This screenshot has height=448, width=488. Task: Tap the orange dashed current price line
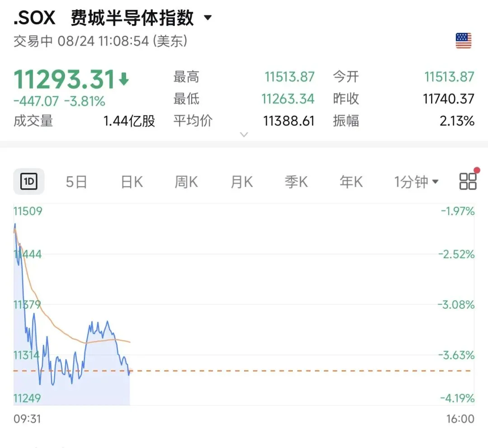[x=300, y=370]
